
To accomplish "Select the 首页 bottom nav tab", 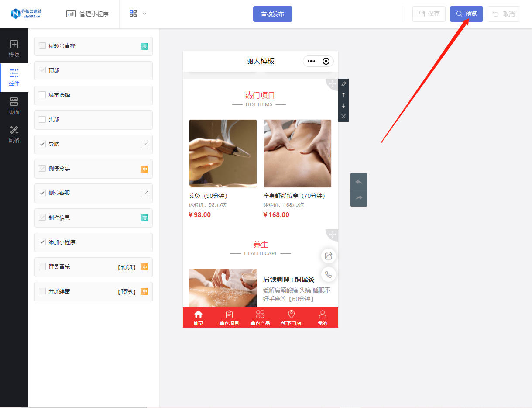I will click(198, 318).
